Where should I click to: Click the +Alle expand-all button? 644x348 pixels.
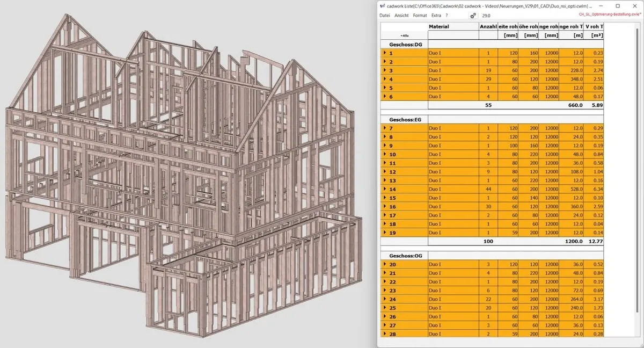point(404,35)
